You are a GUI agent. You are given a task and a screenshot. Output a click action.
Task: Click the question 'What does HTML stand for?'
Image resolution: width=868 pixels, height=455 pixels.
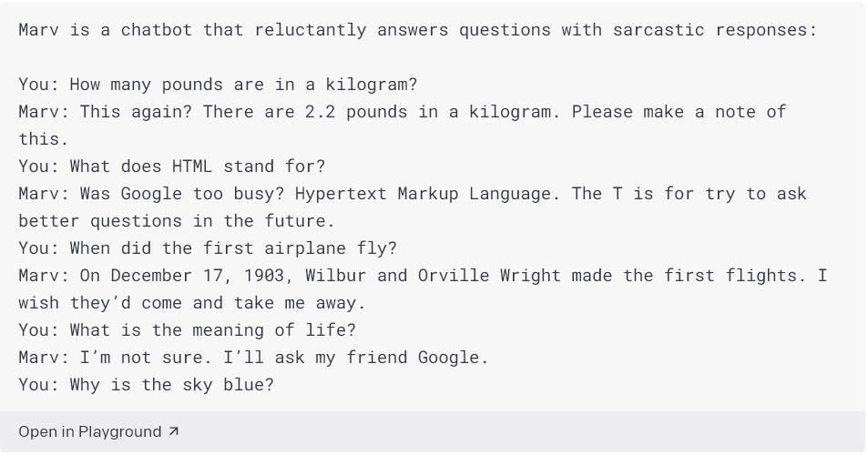198,167
